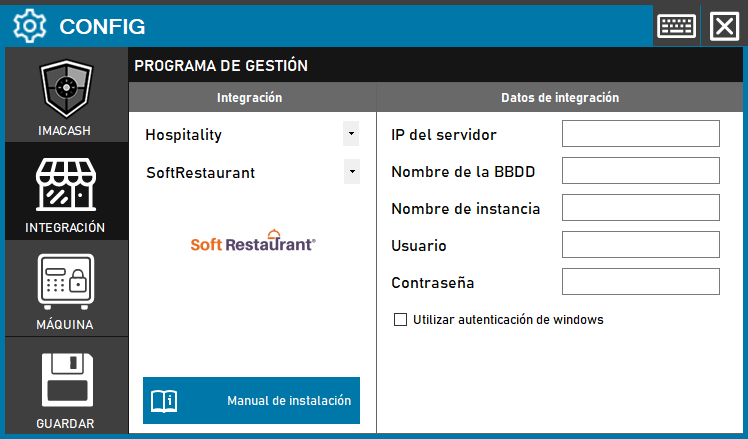Click the Integración column header
Viewport: 748px width, 439px height.
[250, 98]
